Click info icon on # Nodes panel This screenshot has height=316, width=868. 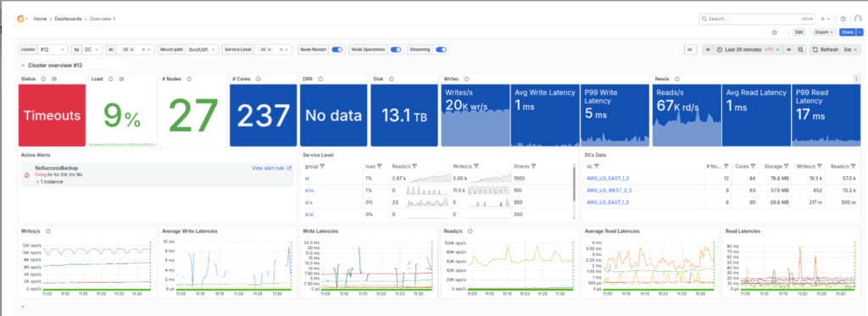tap(189, 79)
